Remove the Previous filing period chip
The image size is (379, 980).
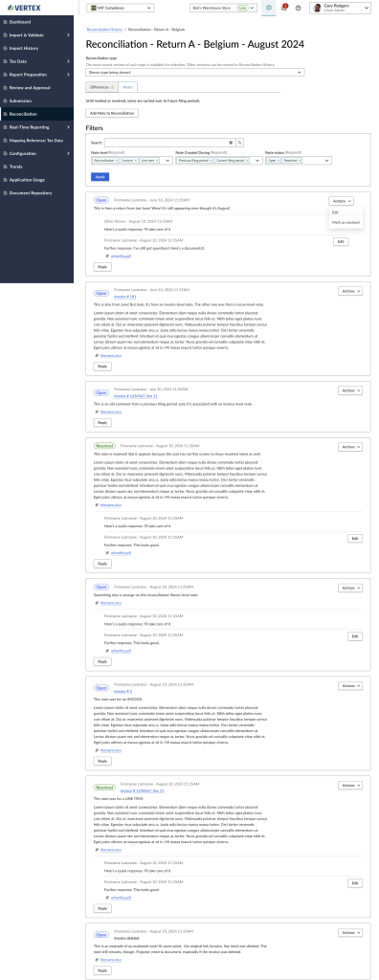click(211, 161)
